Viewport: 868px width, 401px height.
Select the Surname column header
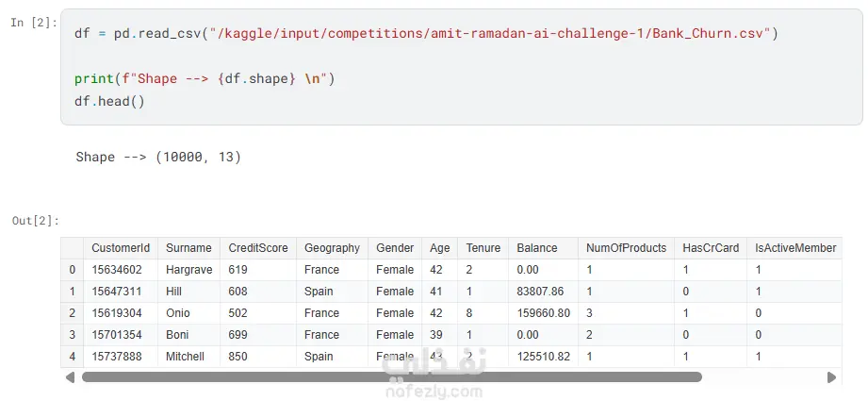coord(188,248)
